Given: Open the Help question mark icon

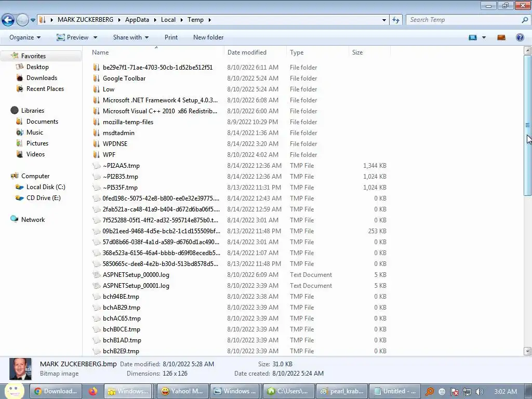Looking at the screenshot, I should [x=520, y=37].
